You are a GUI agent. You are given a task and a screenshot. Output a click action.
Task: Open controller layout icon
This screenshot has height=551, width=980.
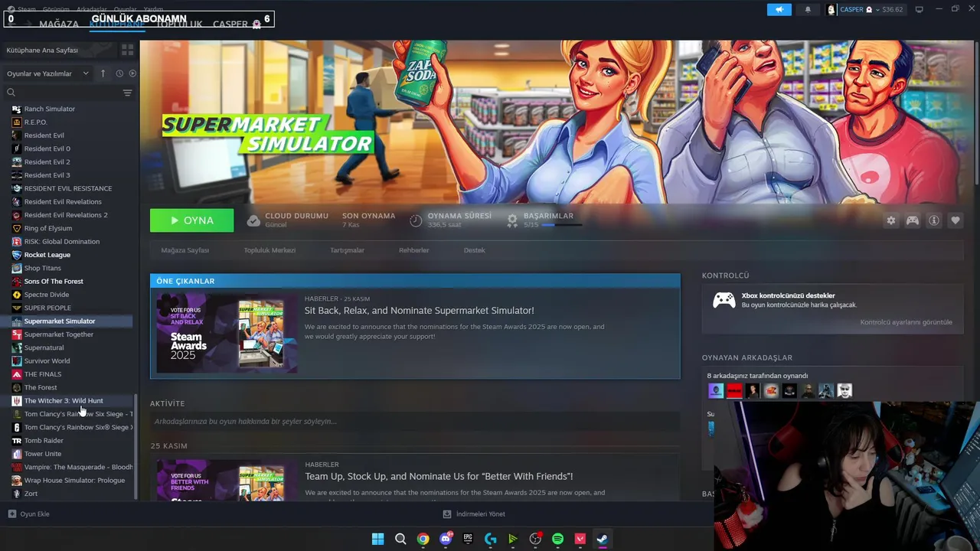click(x=913, y=220)
